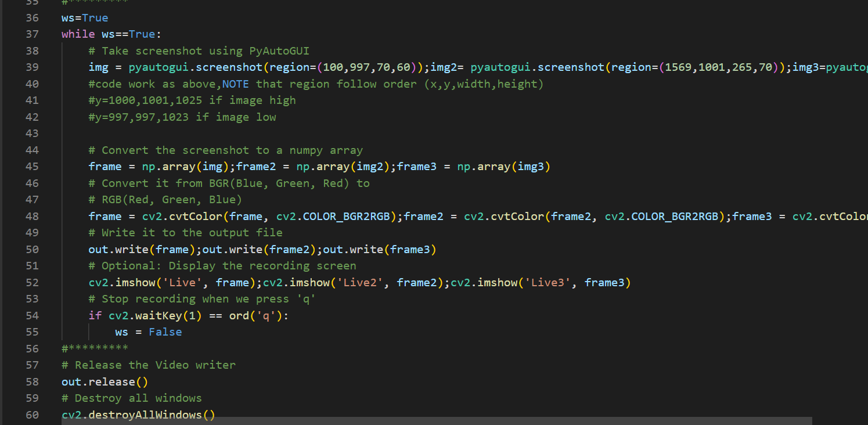Viewport: 868px width, 425px height.
Task: Click the 'if' keyword on line 54
Action: coord(95,316)
